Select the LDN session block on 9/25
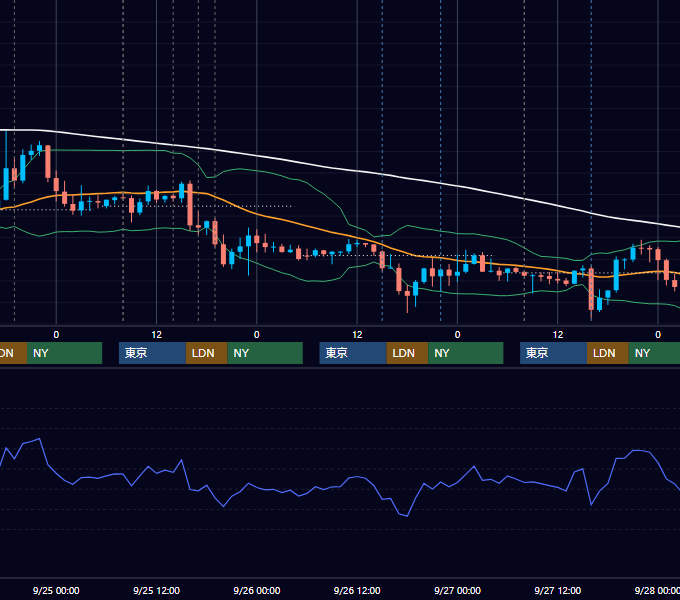 pos(206,353)
